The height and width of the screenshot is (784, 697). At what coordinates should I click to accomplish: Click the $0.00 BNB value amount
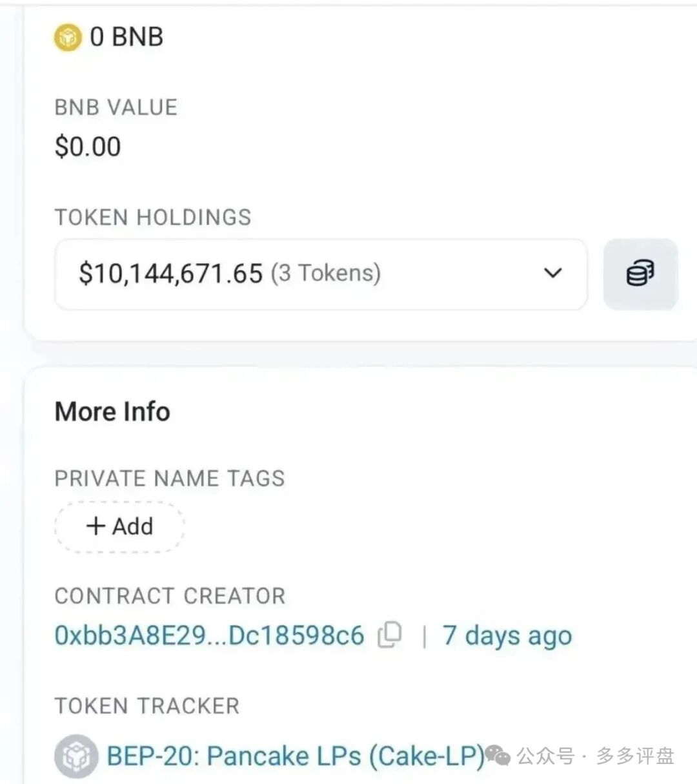[88, 147]
